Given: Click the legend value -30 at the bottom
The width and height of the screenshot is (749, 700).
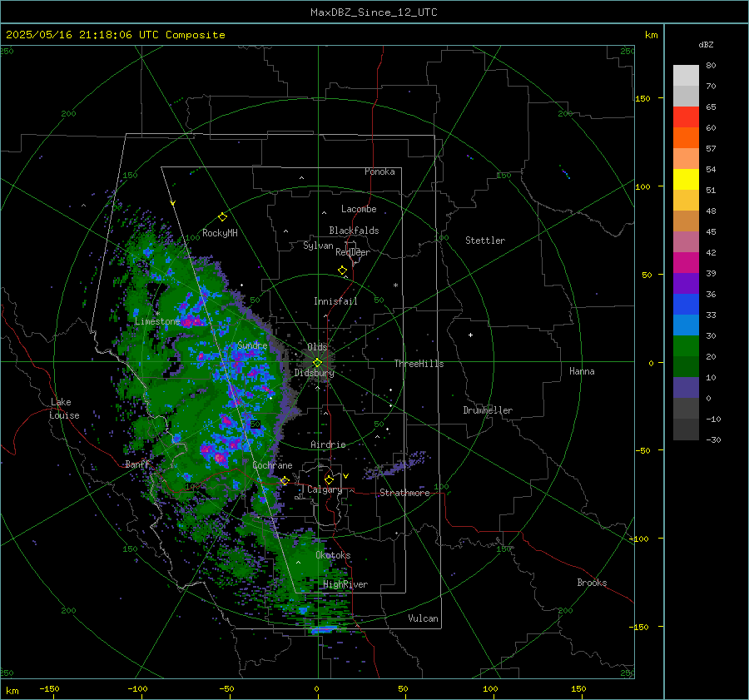Looking at the screenshot, I should [x=713, y=439].
